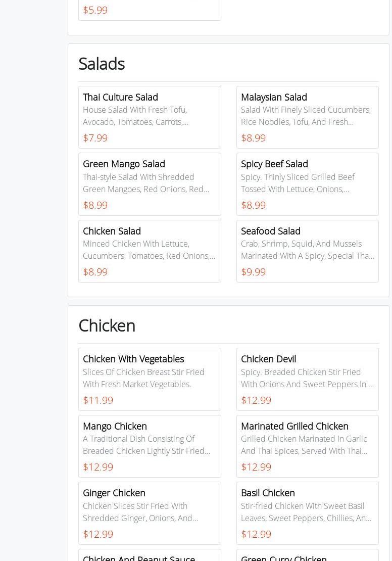This screenshot has width=392, height=561.
Task: Open Chicken With Vegetables dish
Action: tap(150, 379)
